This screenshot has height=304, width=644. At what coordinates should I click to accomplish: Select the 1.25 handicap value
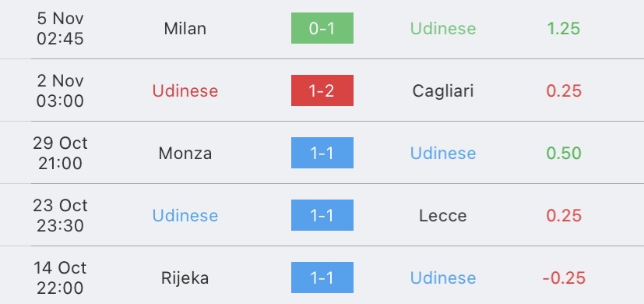coord(564,28)
